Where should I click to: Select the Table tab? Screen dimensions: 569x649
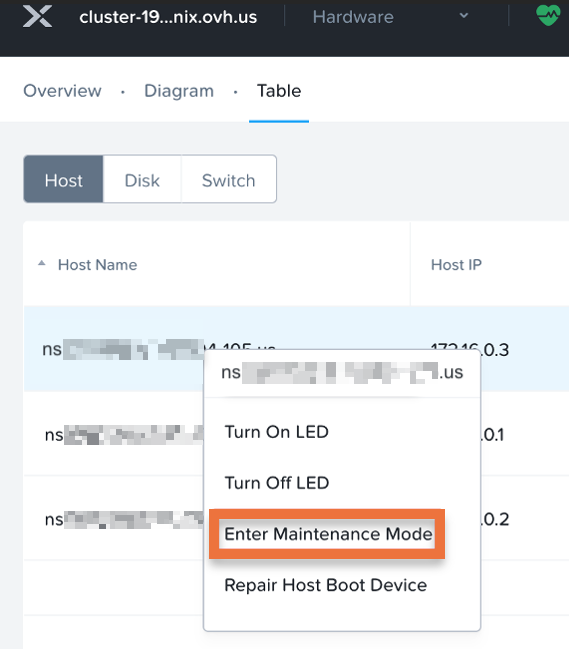point(279,91)
